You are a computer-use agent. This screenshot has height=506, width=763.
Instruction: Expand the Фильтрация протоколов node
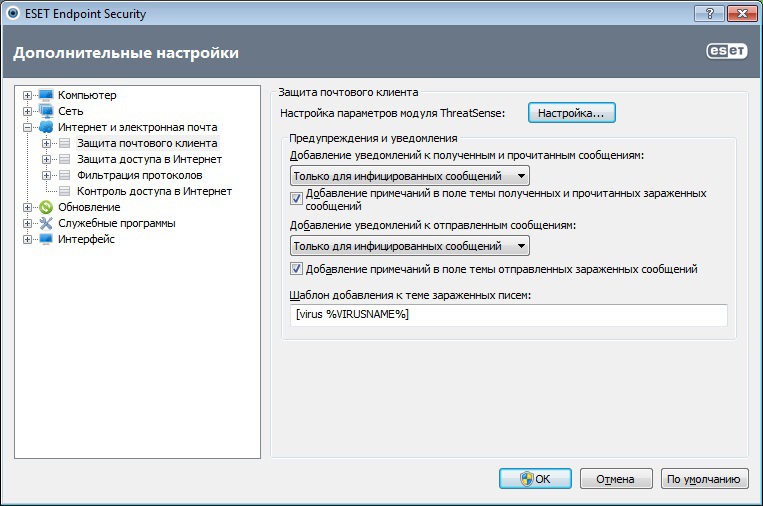pyautogui.click(x=47, y=175)
